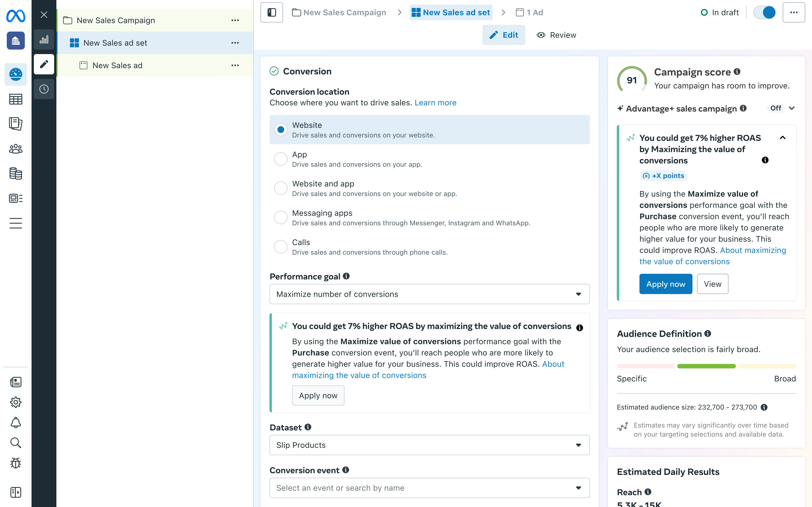The image size is (812, 507).
Task: Switch to the Review tab
Action: [x=556, y=35]
